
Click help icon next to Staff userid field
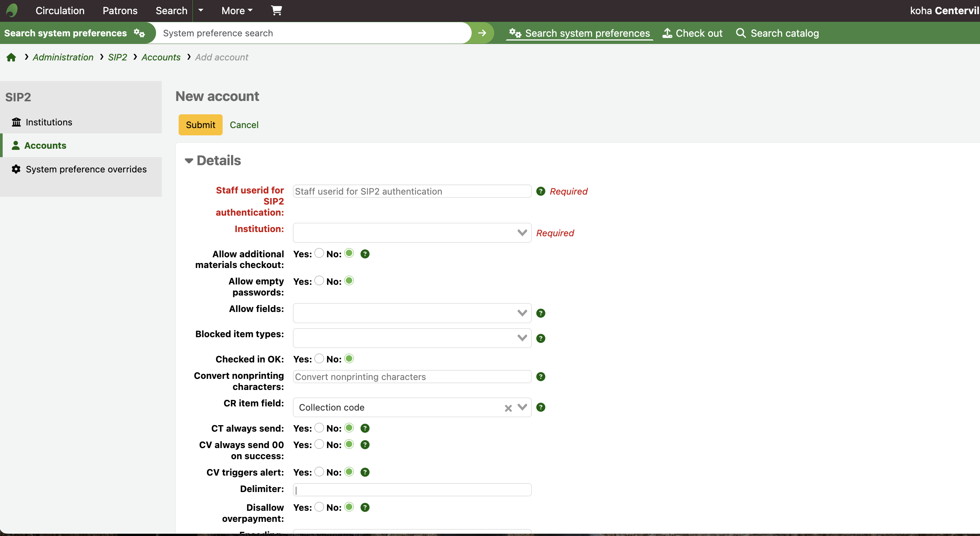click(540, 191)
